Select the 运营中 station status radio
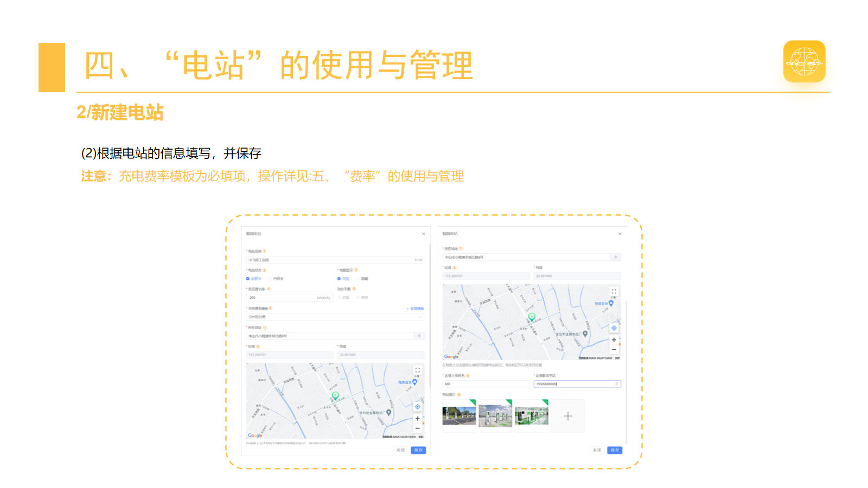 click(248, 279)
